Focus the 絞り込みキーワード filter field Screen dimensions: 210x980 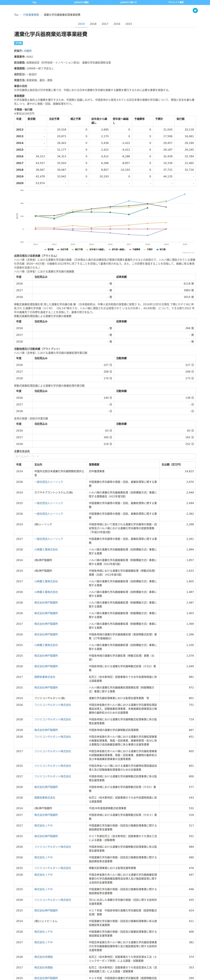105,456
